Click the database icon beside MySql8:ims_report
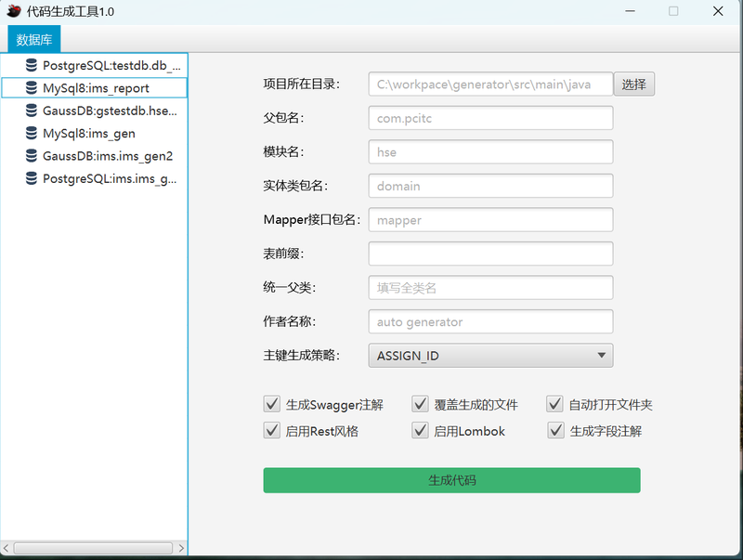 32,87
